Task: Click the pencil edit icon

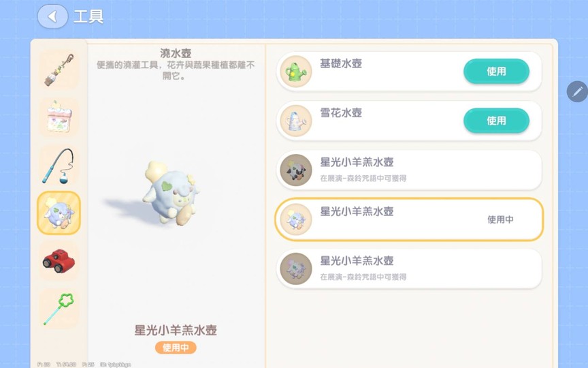Action: tap(578, 91)
